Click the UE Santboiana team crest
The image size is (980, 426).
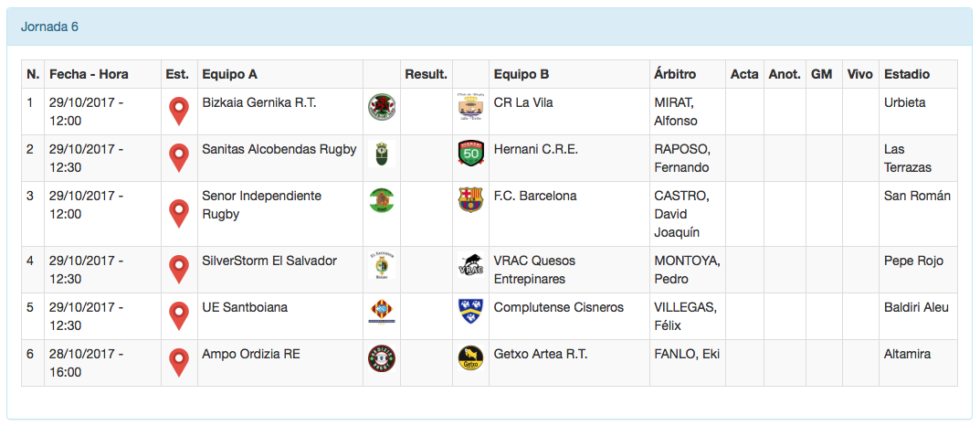[381, 312]
